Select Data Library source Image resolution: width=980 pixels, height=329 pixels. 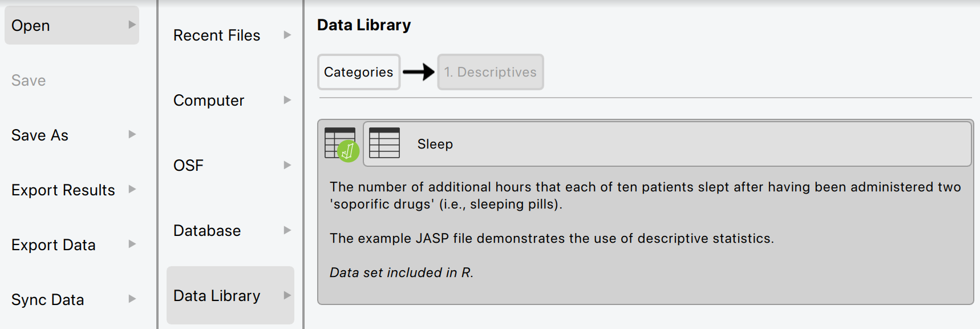point(217,296)
